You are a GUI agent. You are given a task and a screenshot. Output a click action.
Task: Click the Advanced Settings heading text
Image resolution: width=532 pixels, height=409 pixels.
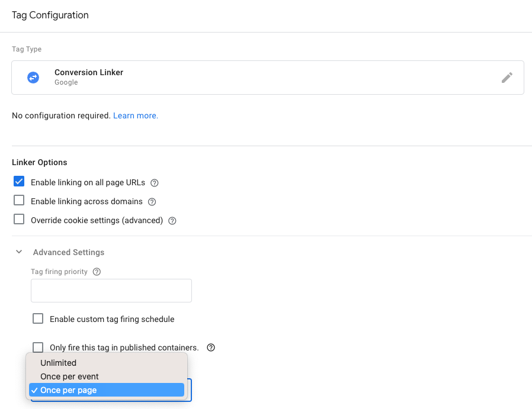pyautogui.click(x=69, y=253)
